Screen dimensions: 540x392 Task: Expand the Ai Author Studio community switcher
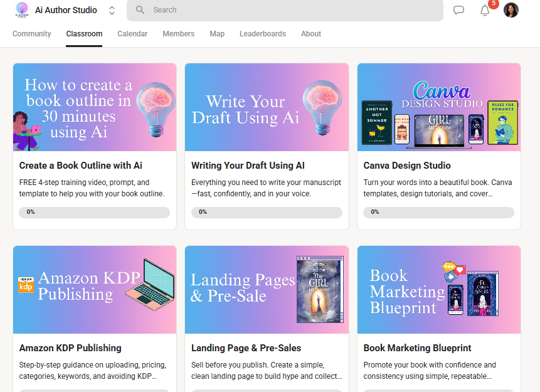tap(112, 10)
